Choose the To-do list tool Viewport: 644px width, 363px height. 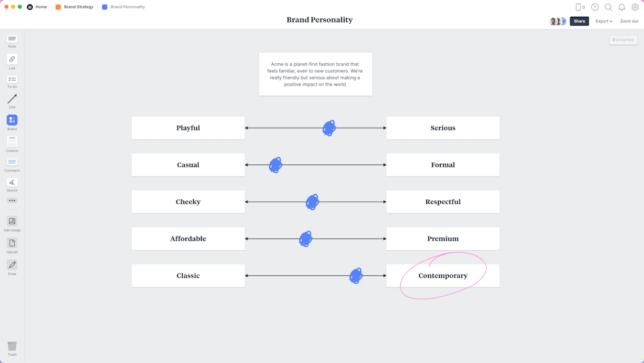12,79
